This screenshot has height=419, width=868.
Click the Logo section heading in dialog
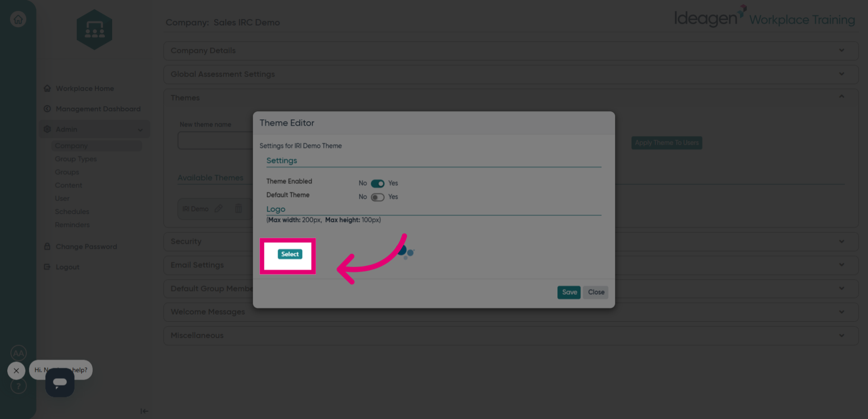tap(276, 209)
